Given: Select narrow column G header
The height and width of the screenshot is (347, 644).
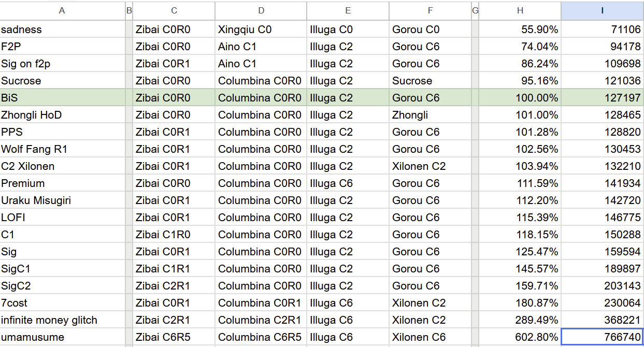Looking at the screenshot, I should point(475,10).
